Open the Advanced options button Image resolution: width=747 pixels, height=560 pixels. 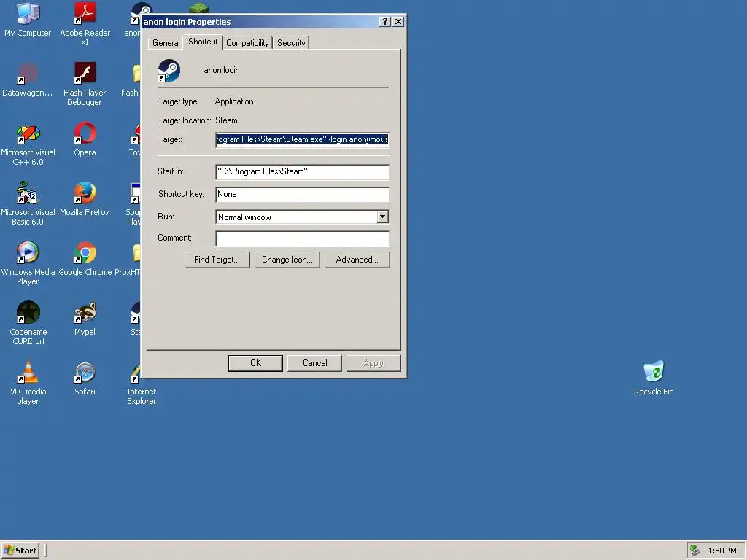[357, 260]
